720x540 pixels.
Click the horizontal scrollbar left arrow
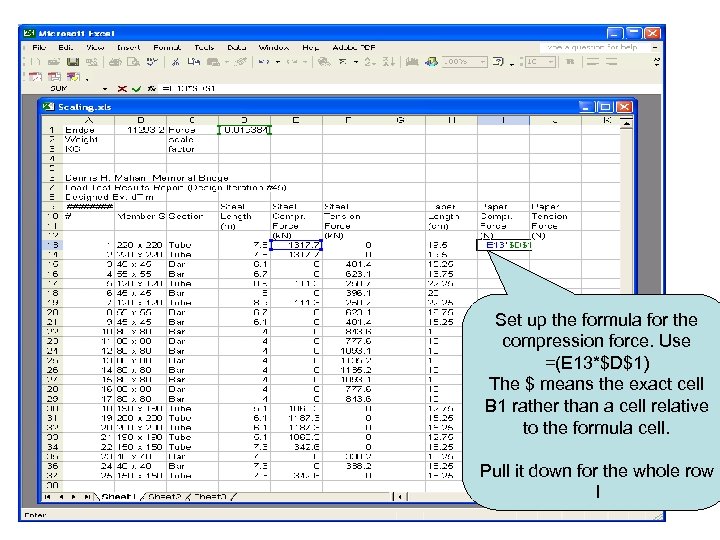(400, 497)
